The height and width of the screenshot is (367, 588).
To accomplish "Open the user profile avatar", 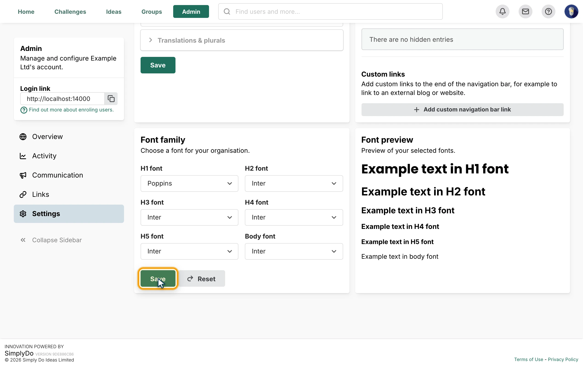I will click(x=571, y=11).
